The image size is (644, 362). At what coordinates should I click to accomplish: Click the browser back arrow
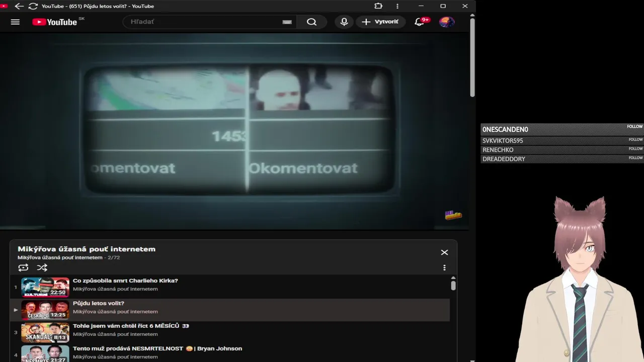19,6
